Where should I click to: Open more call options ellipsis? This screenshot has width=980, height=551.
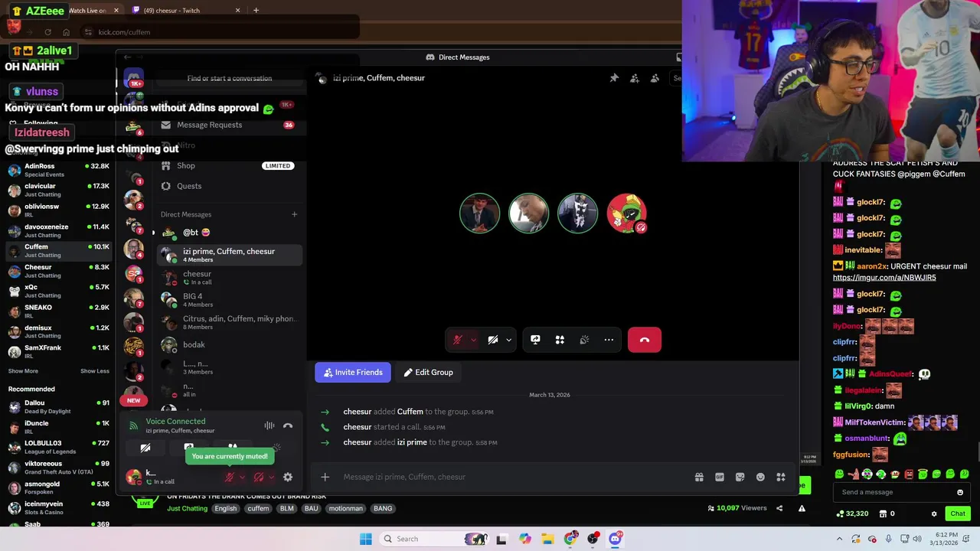[x=609, y=340]
